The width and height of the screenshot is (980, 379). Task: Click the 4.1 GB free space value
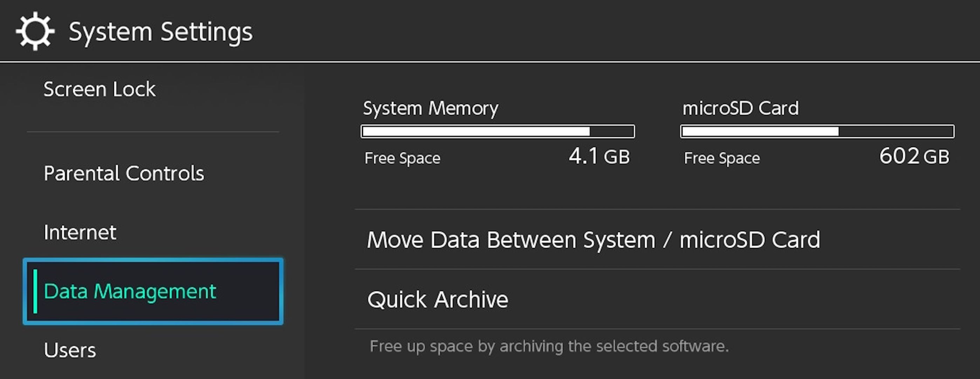click(x=599, y=157)
